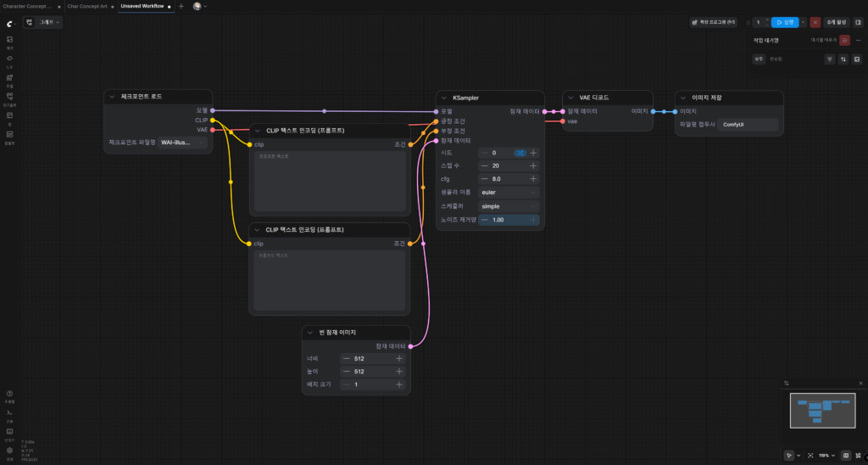Switch to Char Concept Art tab
Viewport: 868px width, 465px height.
(87, 6)
